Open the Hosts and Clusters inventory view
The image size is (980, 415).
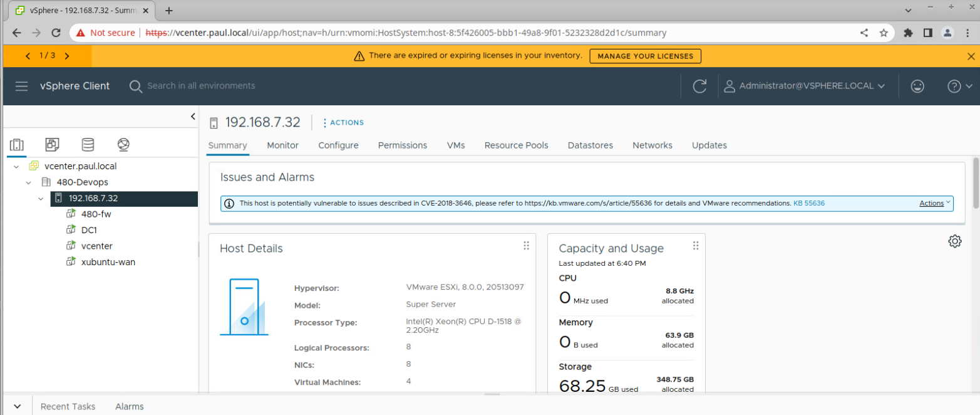17,145
